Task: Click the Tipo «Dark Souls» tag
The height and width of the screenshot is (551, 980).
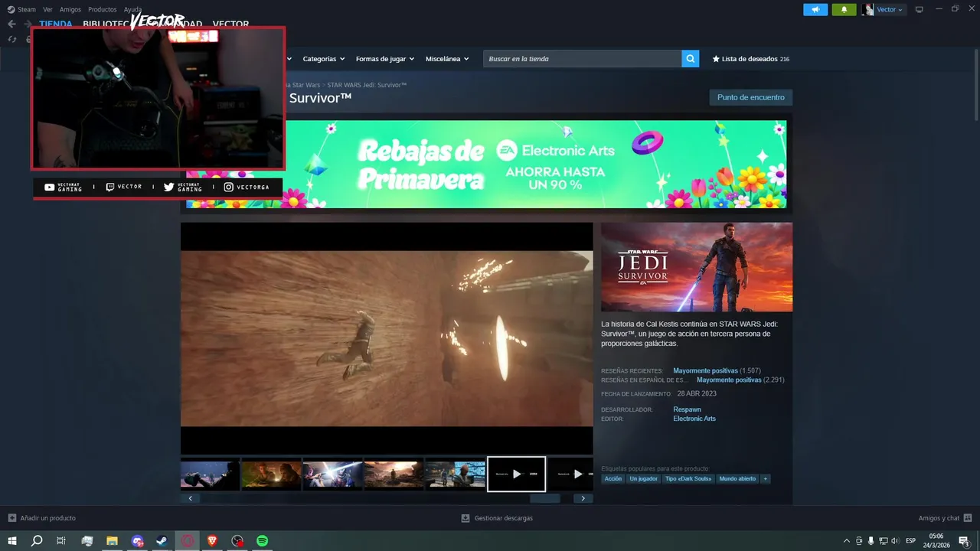Action: tap(688, 479)
